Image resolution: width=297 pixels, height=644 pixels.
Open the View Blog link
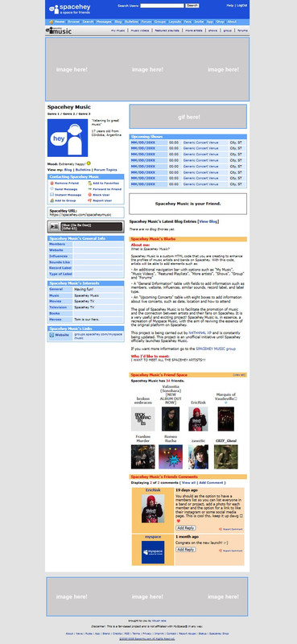coord(208,221)
